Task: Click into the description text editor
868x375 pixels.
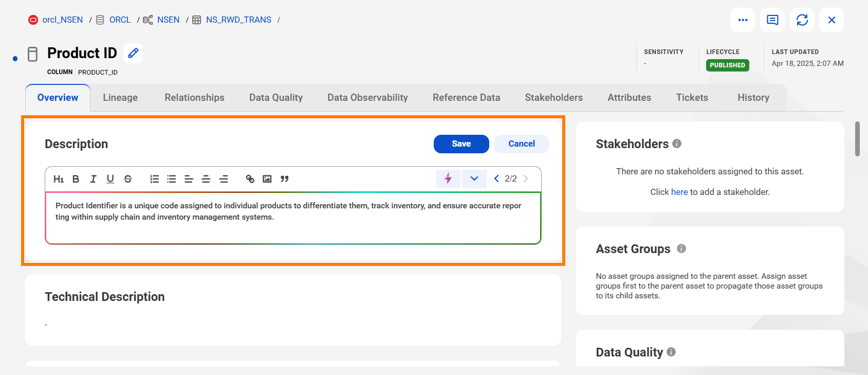Action: (293, 218)
